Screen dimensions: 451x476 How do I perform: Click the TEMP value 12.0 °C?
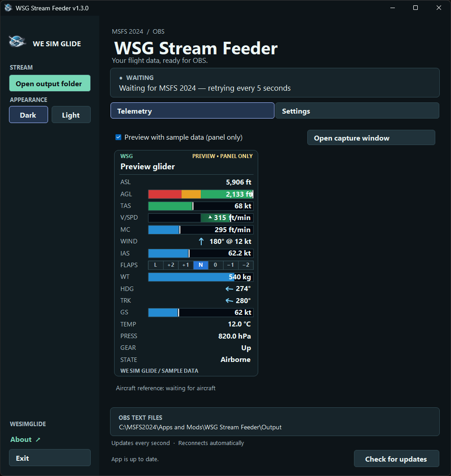tap(239, 324)
